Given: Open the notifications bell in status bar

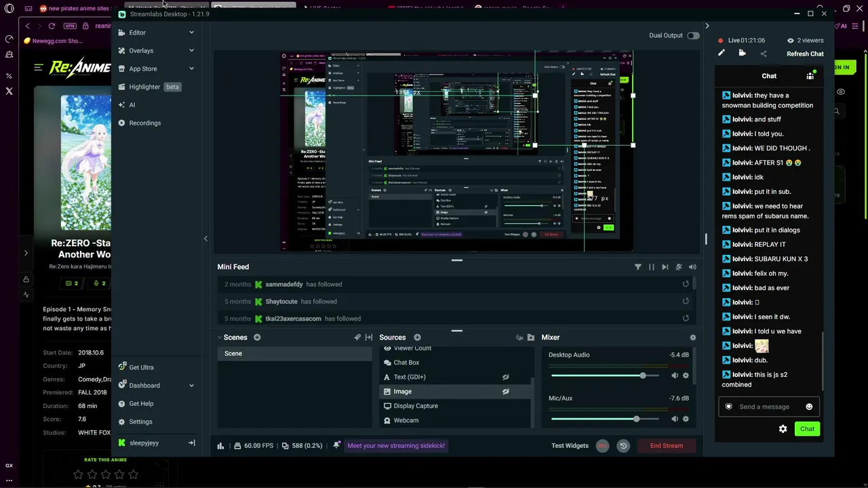Looking at the screenshot, I should point(336,445).
